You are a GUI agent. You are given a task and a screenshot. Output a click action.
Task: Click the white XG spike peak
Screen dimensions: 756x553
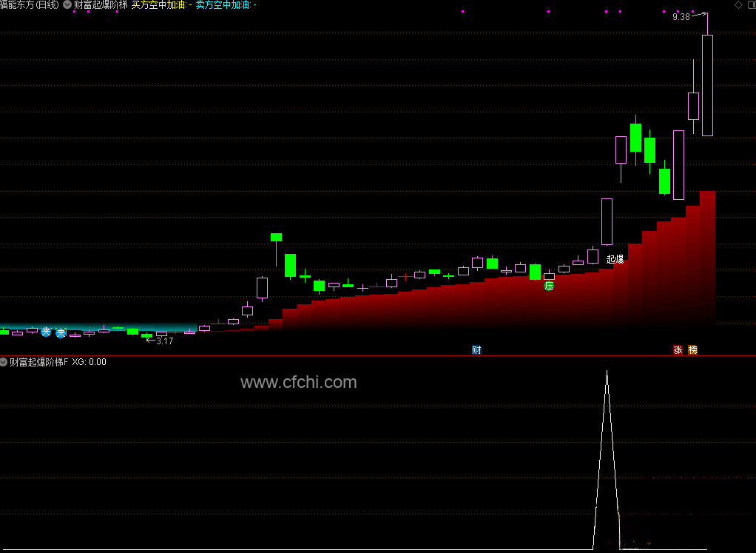tap(607, 372)
